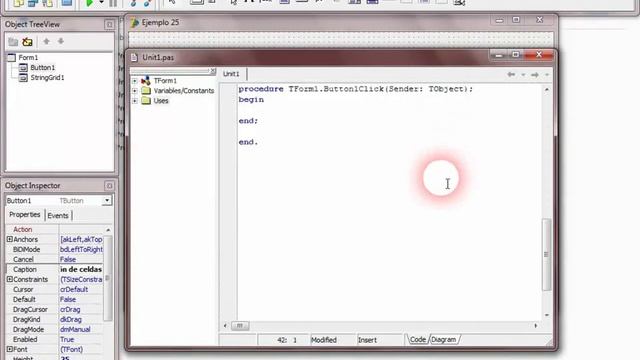
Task: Click the Unit1.pas document icon in title bar
Action: coord(134,58)
